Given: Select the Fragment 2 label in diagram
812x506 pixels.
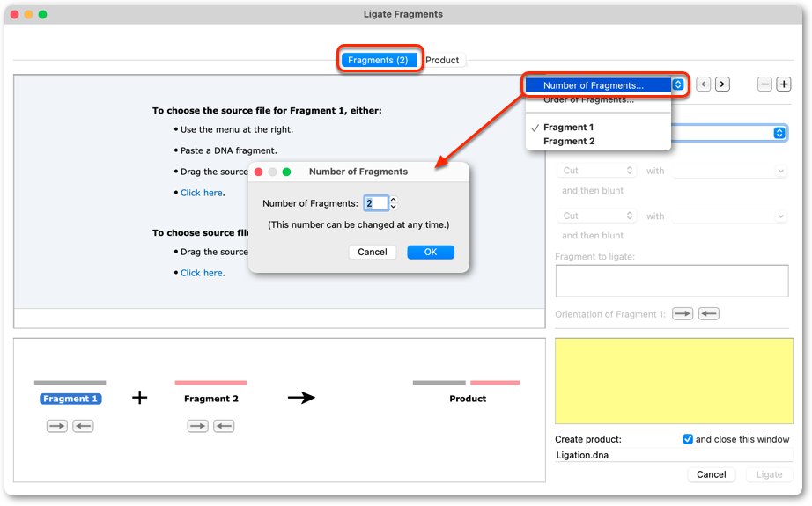Looking at the screenshot, I should 211,399.
